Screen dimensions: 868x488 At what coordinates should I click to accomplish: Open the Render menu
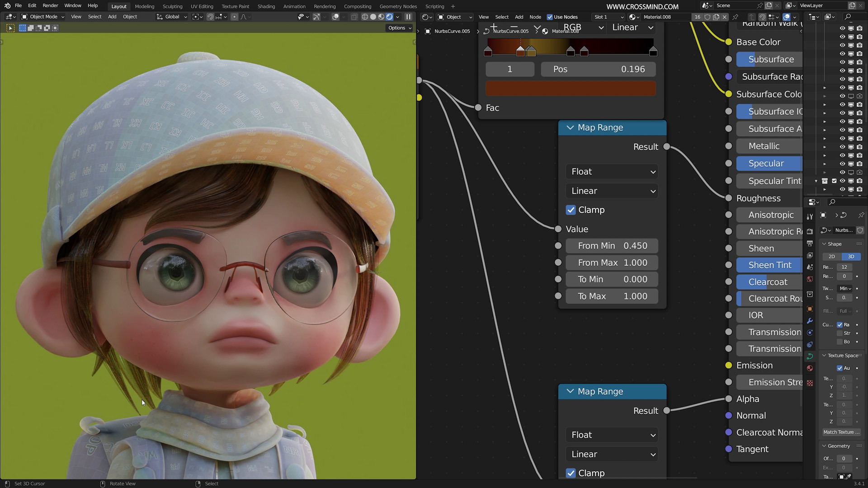50,5
